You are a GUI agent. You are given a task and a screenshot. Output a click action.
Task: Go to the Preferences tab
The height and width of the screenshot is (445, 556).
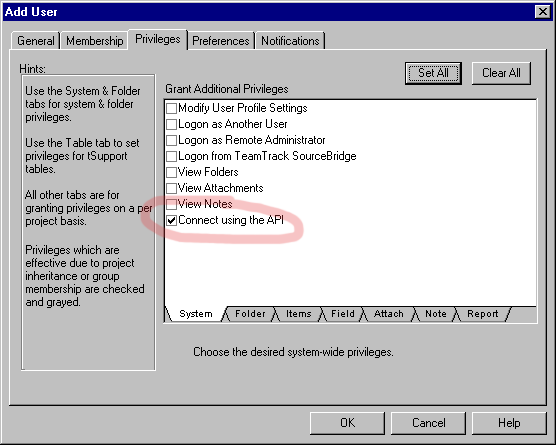pos(221,41)
